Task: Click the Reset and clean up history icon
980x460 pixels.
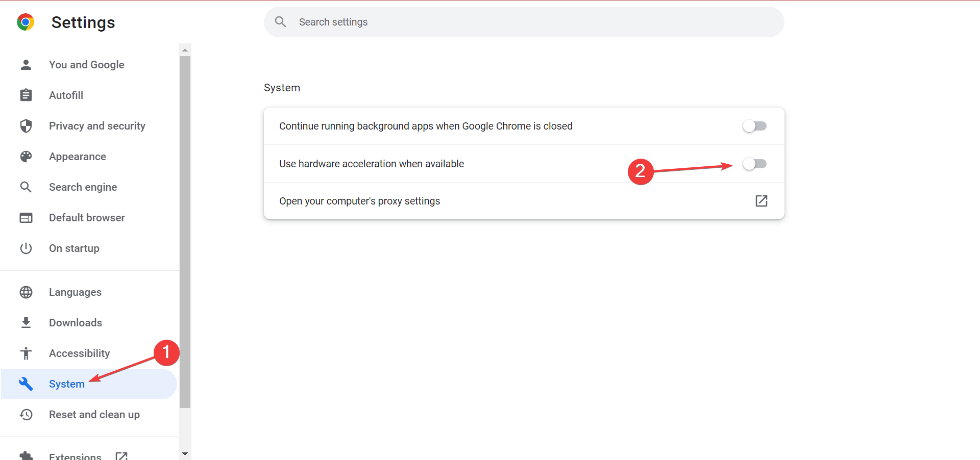Action: click(26, 415)
